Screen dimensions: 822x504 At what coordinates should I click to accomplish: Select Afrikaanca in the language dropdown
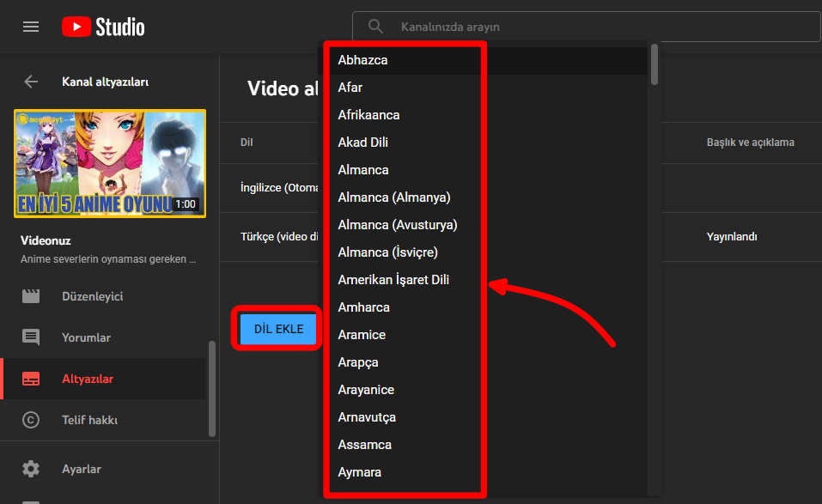pyautogui.click(x=369, y=115)
